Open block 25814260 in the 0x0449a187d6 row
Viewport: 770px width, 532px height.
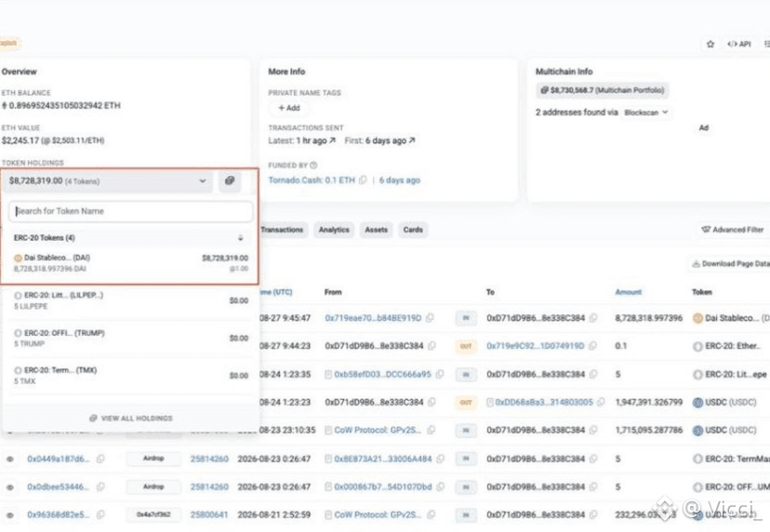(209, 459)
